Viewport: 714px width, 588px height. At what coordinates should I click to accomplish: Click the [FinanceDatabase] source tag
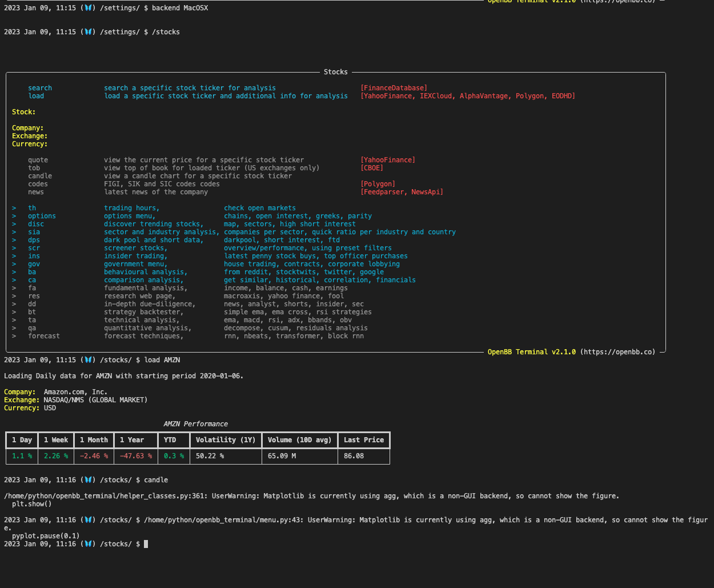point(394,88)
